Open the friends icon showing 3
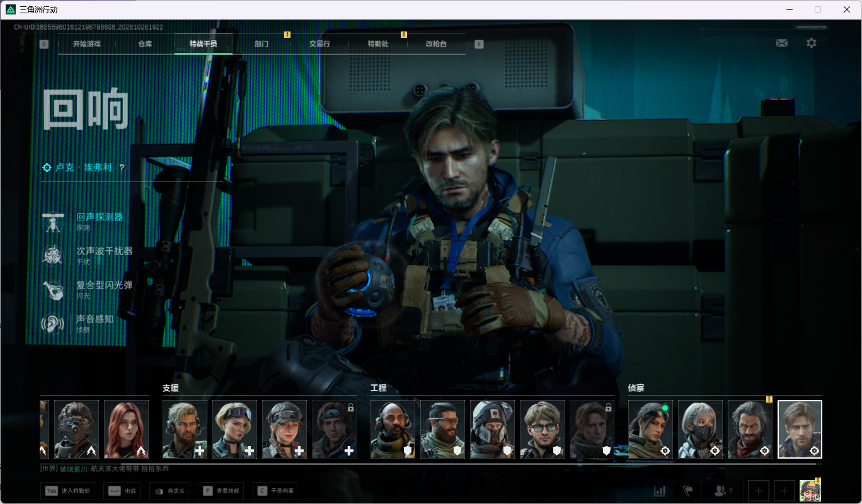 (722, 491)
